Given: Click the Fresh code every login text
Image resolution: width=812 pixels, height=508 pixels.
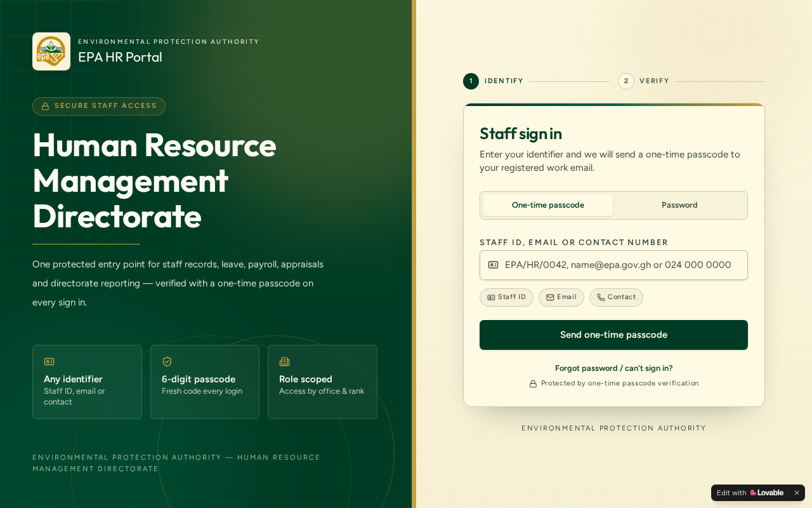Looking at the screenshot, I should click(x=202, y=391).
